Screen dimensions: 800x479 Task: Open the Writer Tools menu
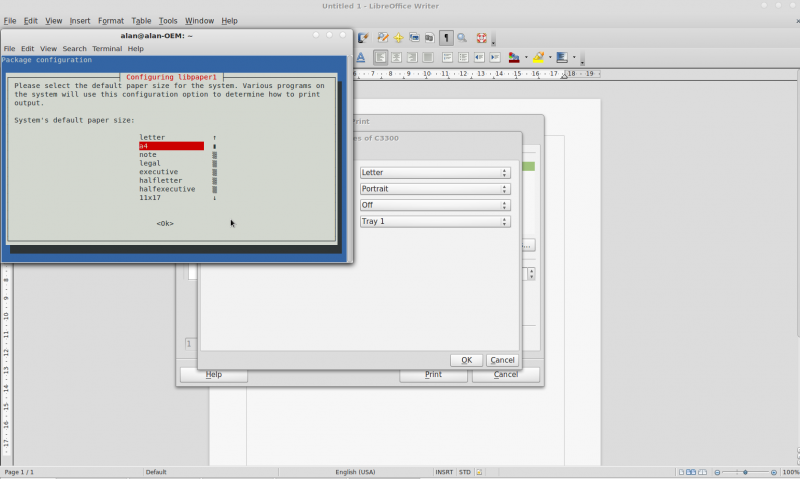[168, 21]
